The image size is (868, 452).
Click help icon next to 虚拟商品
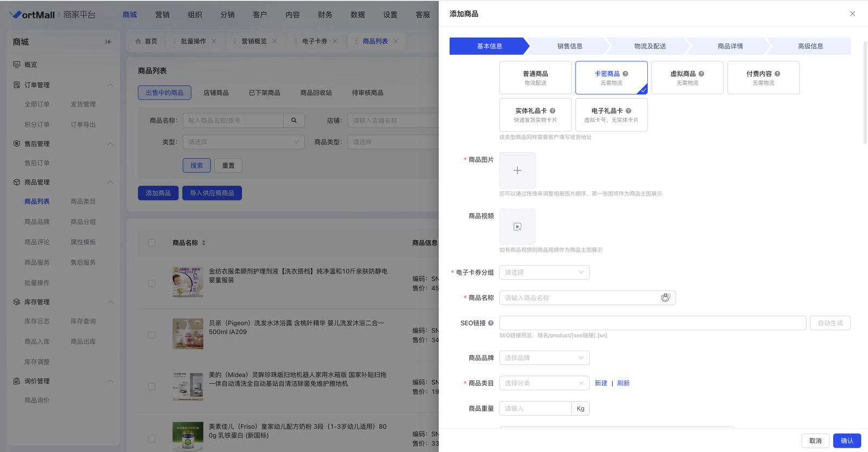[x=701, y=74]
